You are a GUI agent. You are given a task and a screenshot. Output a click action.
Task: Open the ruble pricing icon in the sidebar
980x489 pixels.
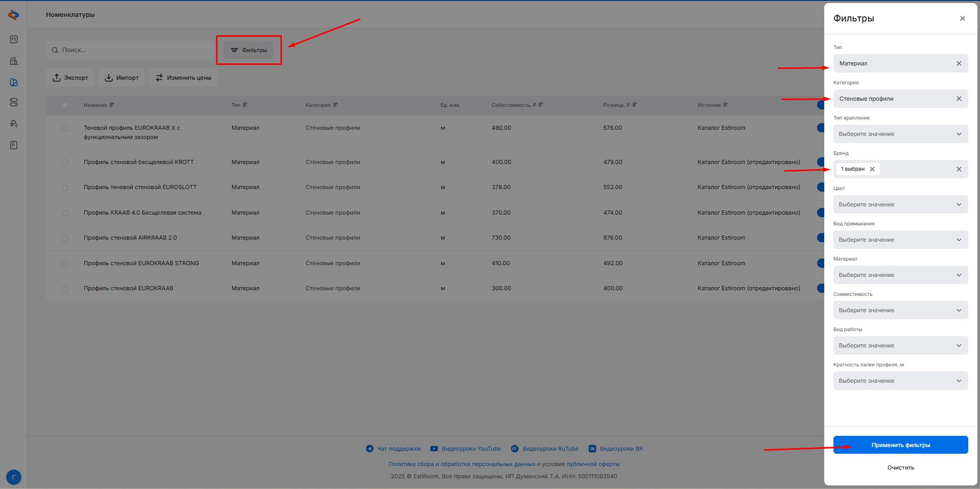14,124
